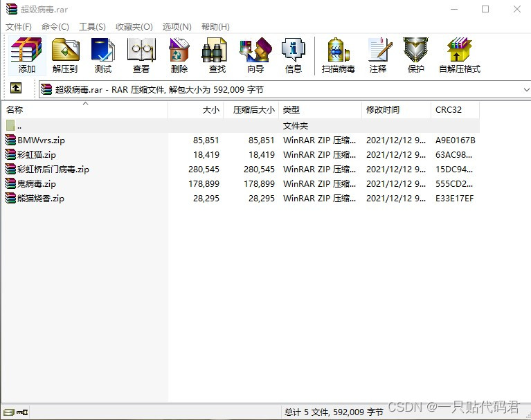Run the 测试 (Test) archive tool
Image resolution: width=531 pixels, height=420 pixels.
(103, 56)
